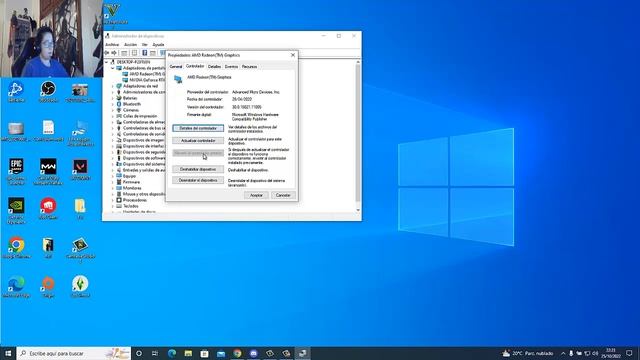Open Acción menu in Device Manager

[x=130, y=44]
